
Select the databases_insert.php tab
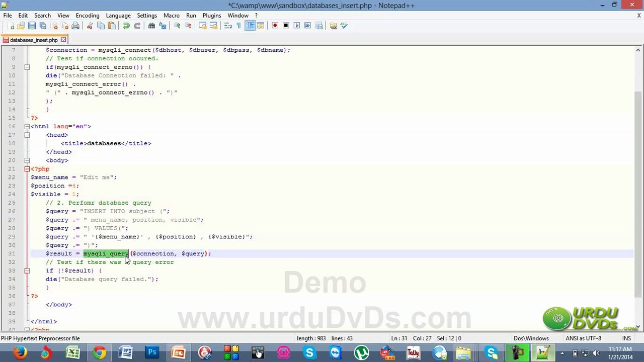pyautogui.click(x=34, y=40)
